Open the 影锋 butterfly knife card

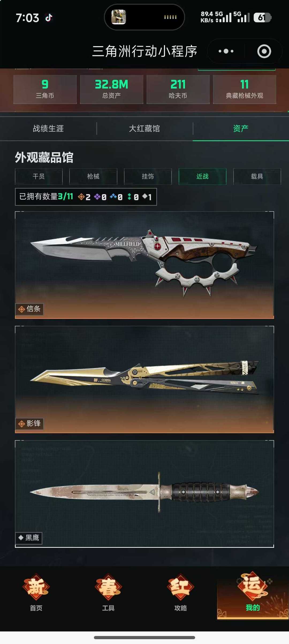point(144,379)
